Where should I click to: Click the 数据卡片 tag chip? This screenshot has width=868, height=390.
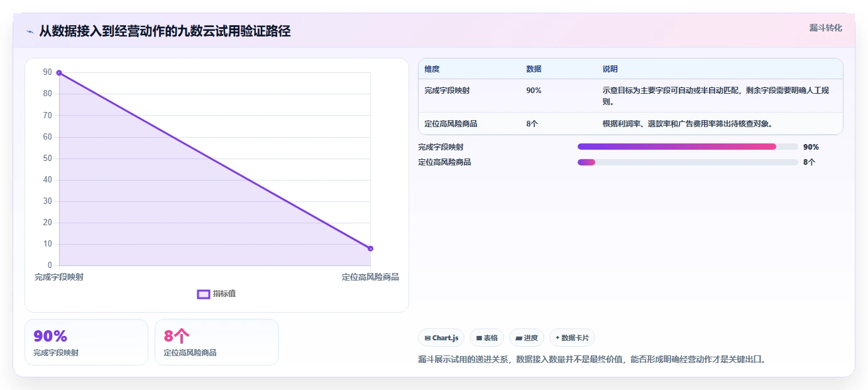pos(572,338)
